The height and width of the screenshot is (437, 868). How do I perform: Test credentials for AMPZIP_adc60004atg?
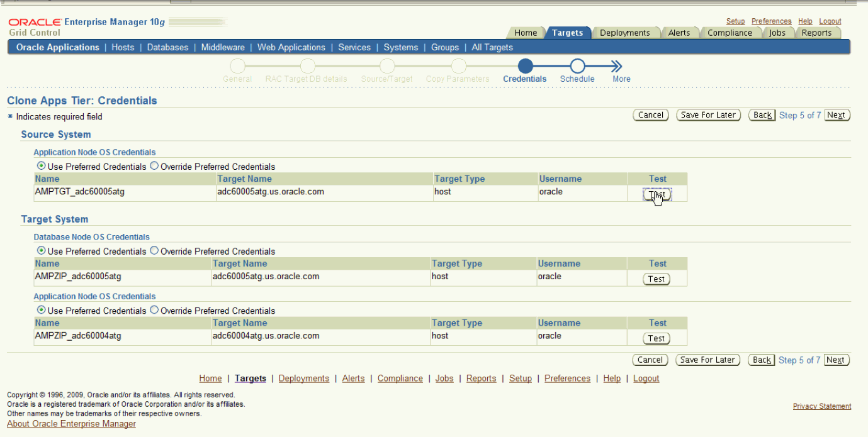pyautogui.click(x=657, y=338)
